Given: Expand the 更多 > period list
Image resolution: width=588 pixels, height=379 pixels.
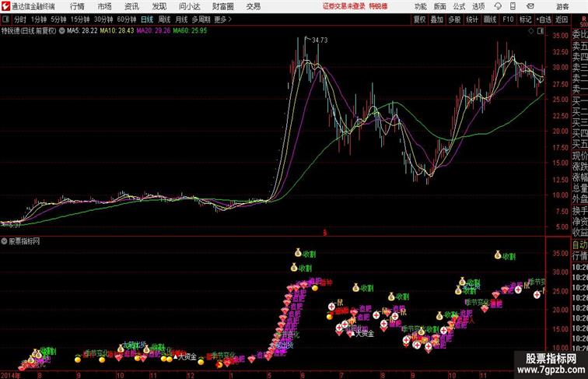Looking at the screenshot, I should coord(222,19).
